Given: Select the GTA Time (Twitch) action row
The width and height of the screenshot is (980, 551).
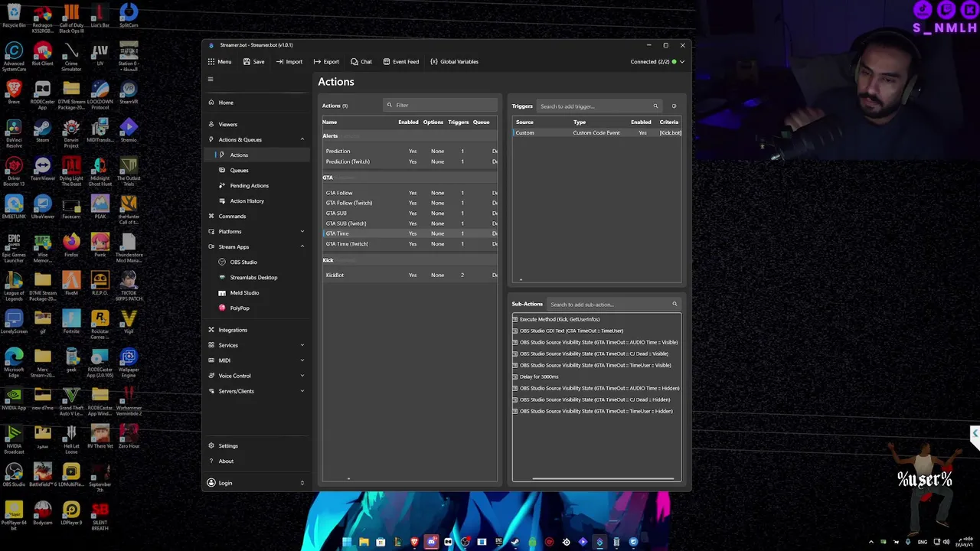Looking at the screenshot, I should 410,243.
